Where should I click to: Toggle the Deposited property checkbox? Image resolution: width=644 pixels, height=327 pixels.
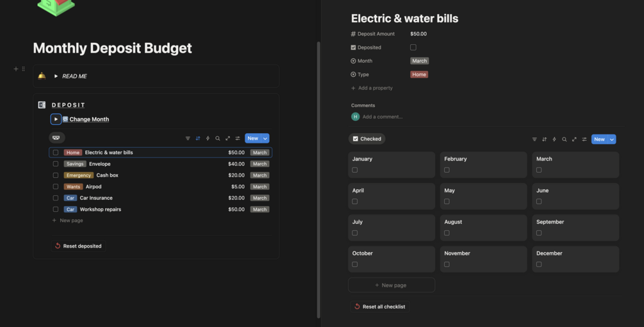pos(413,47)
